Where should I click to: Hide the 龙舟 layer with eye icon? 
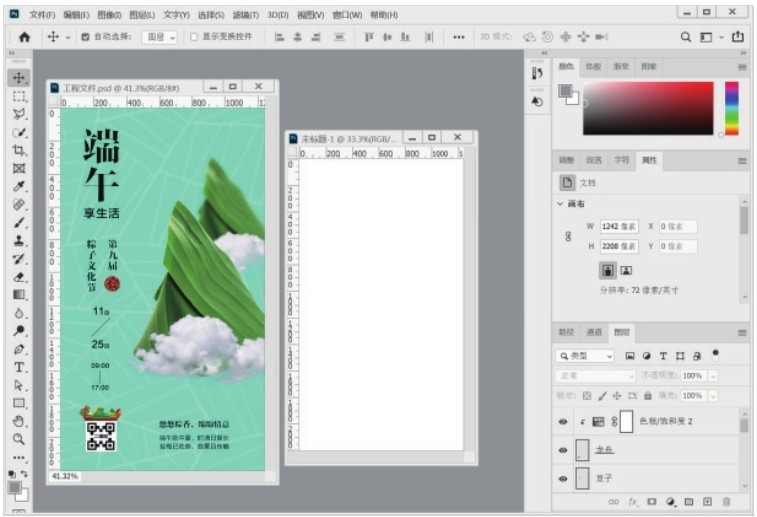563,451
